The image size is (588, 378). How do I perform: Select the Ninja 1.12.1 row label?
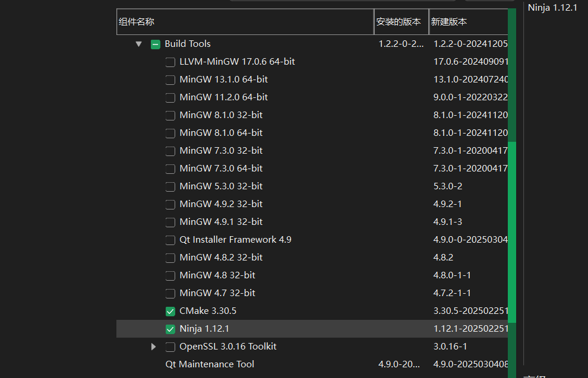point(204,329)
